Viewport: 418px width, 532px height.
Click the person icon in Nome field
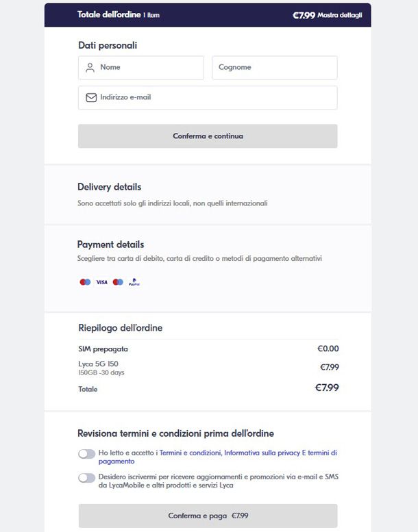point(90,68)
